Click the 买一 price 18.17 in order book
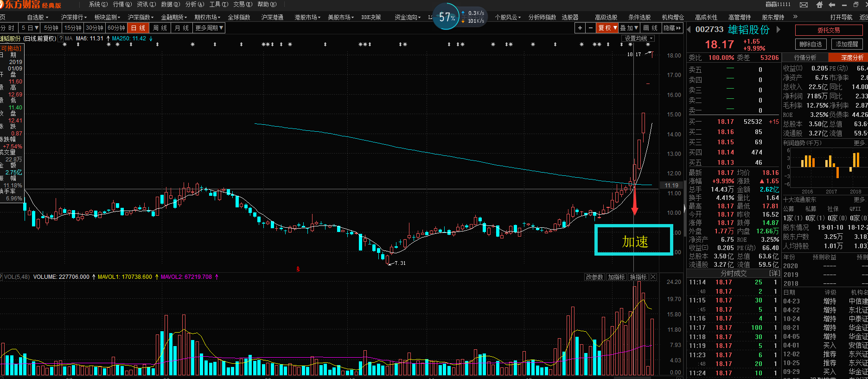 pos(725,122)
